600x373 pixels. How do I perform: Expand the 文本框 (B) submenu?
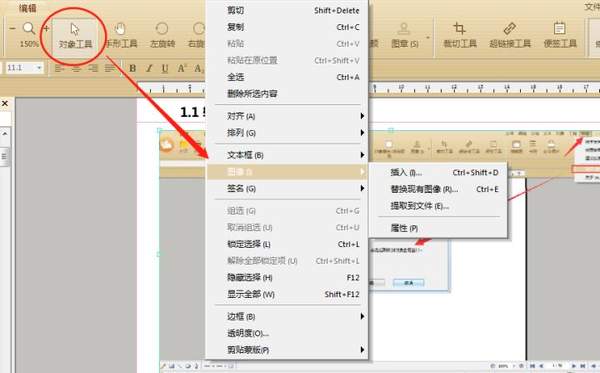pos(287,155)
